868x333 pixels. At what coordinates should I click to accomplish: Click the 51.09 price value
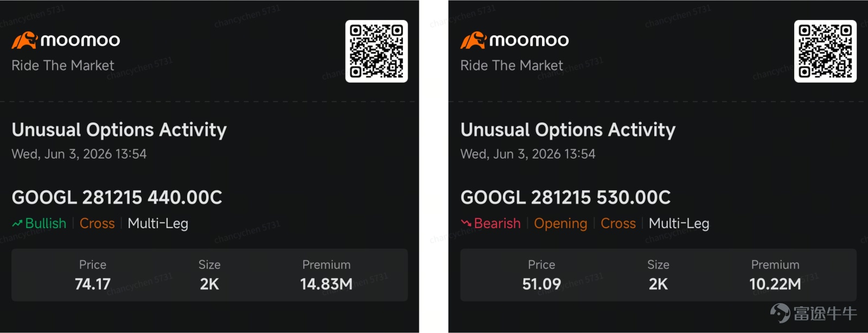pos(541,284)
